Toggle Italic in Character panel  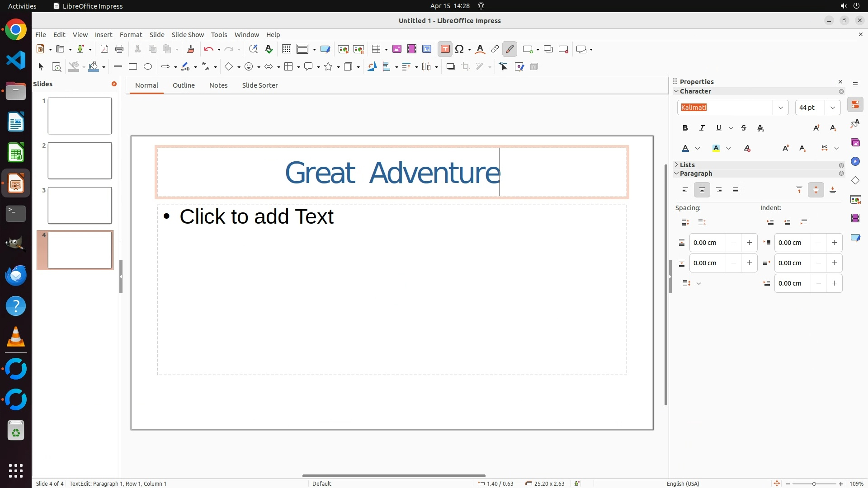(x=702, y=128)
